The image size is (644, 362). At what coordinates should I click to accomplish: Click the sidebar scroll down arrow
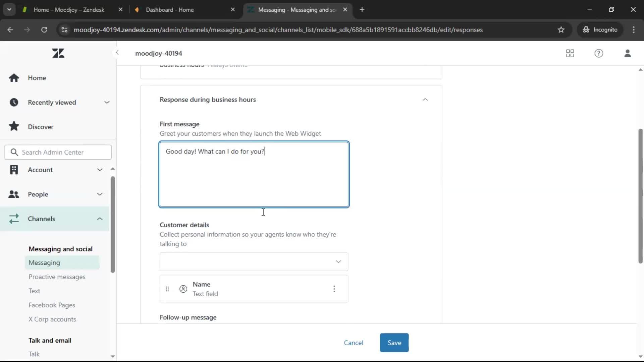tap(113, 356)
